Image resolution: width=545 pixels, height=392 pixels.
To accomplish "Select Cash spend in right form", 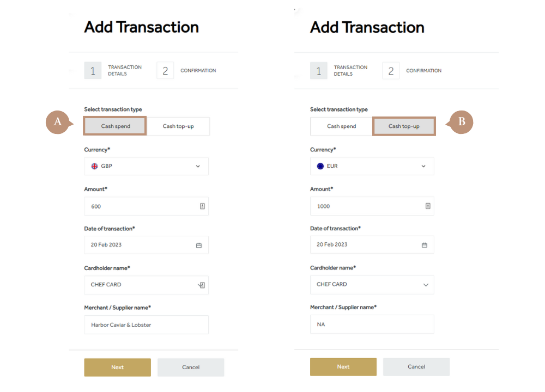I will (342, 126).
